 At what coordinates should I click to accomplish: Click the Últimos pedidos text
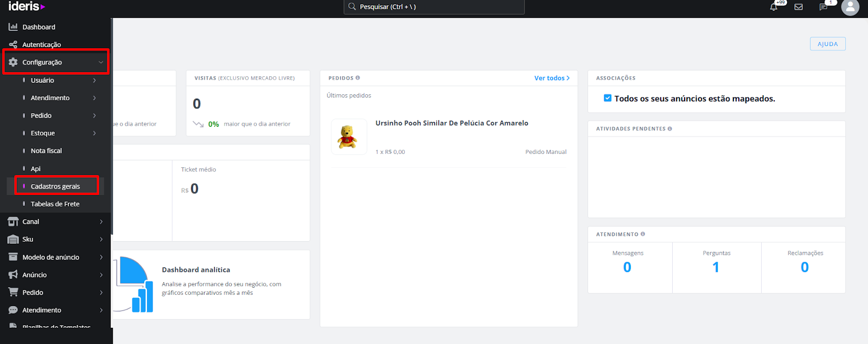click(x=349, y=95)
